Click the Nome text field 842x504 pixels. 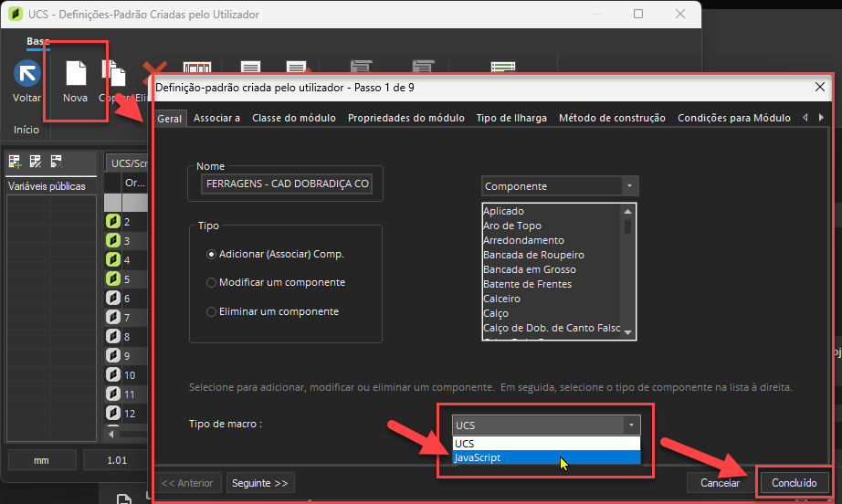287,184
